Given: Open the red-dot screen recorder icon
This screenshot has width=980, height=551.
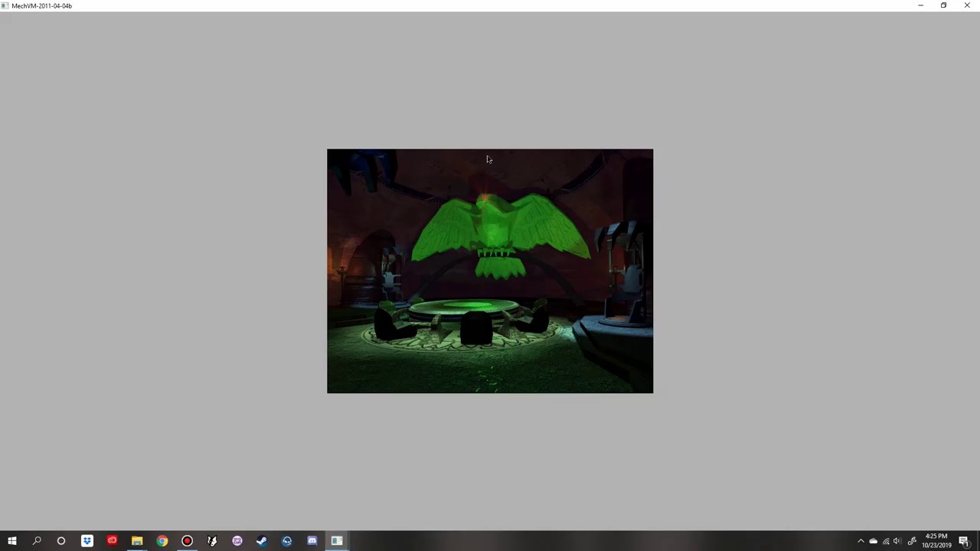Looking at the screenshot, I should [x=187, y=541].
